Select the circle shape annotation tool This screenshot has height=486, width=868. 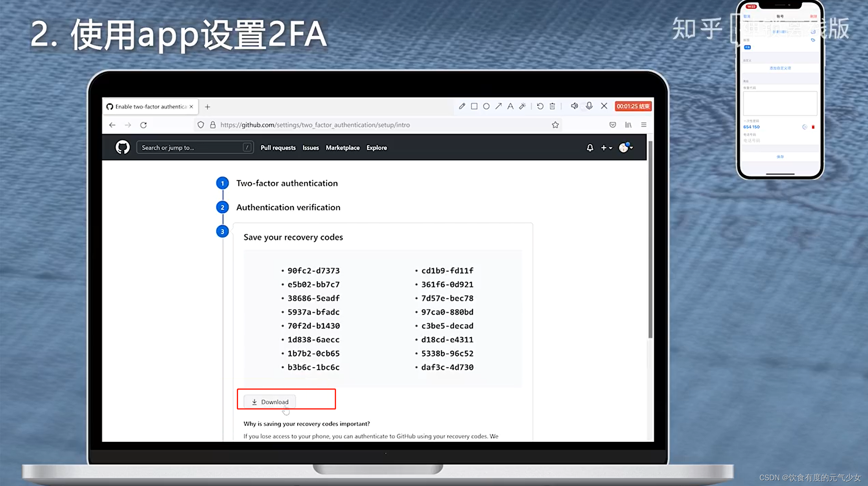coord(486,106)
